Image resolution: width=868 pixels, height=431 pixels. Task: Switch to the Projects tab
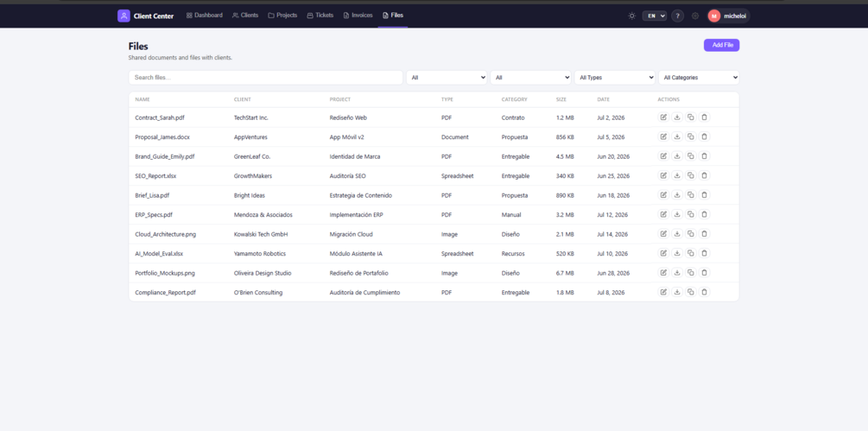pyautogui.click(x=283, y=16)
